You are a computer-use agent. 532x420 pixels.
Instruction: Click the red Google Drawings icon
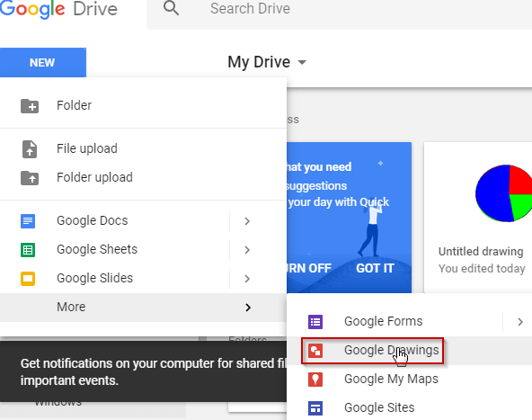pyautogui.click(x=315, y=351)
